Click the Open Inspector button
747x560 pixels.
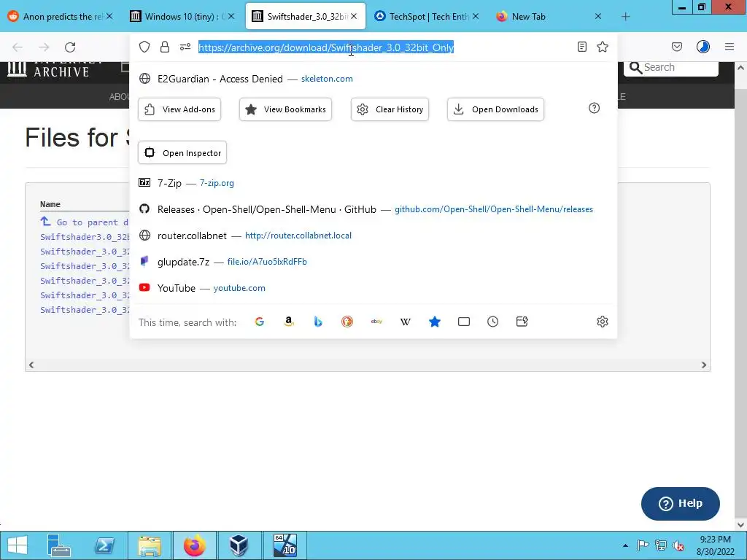[182, 153]
